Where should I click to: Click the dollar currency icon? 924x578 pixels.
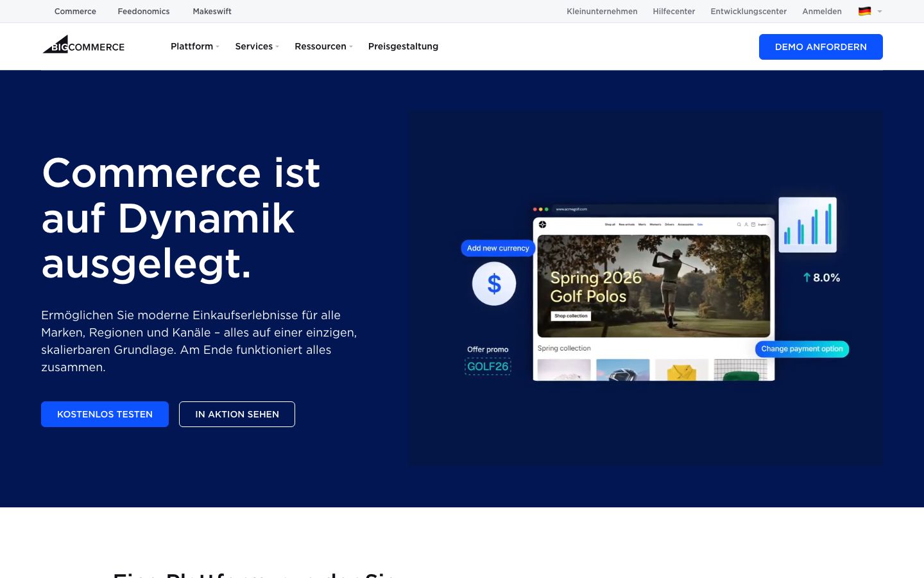point(494,283)
